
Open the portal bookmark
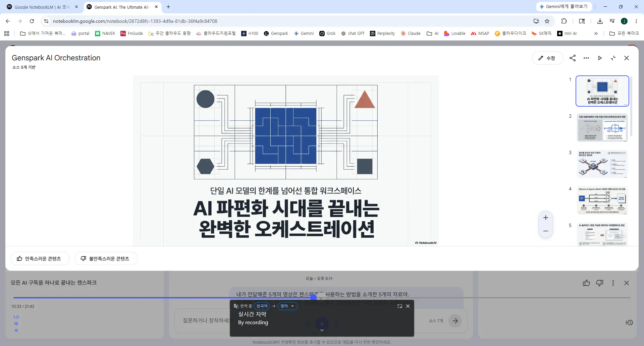80,34
